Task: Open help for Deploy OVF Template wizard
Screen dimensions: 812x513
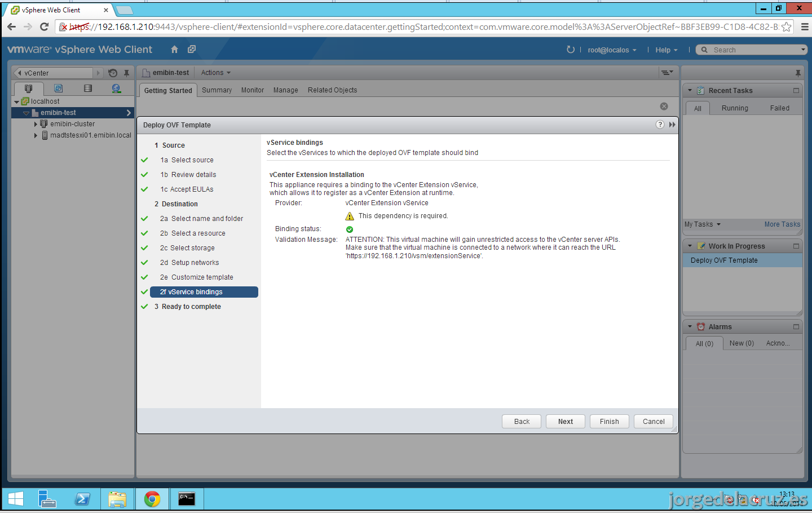Action: tap(660, 125)
